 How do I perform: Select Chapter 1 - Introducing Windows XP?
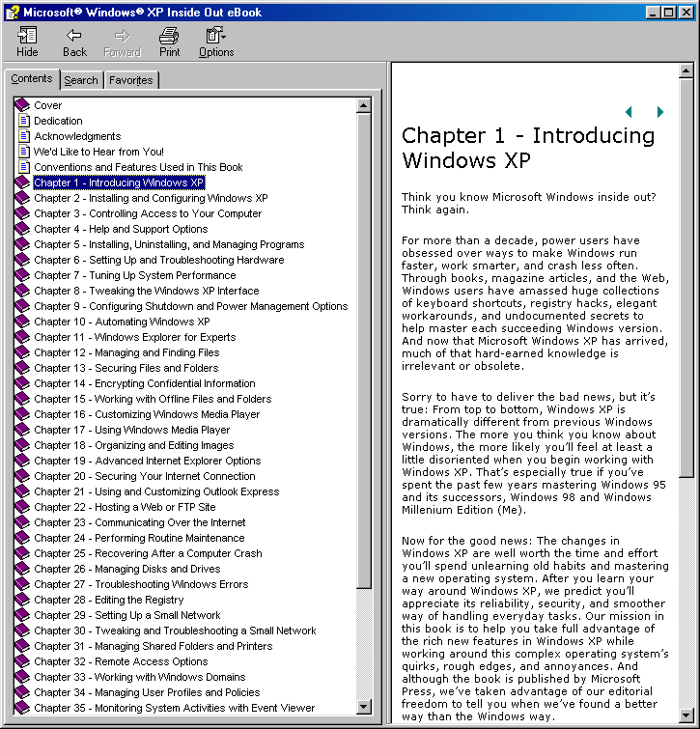click(119, 182)
